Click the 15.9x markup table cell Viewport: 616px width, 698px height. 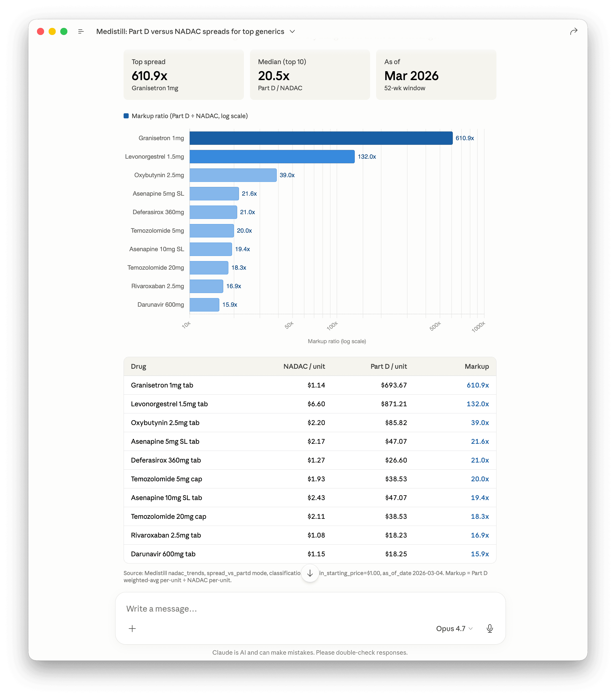coord(480,554)
